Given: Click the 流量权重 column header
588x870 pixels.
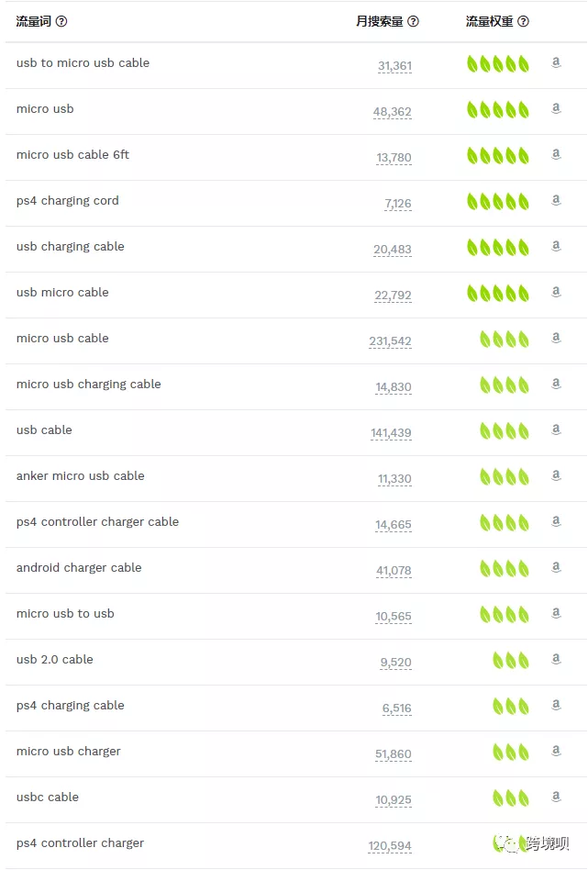Looking at the screenshot, I should pyautogui.click(x=489, y=21).
